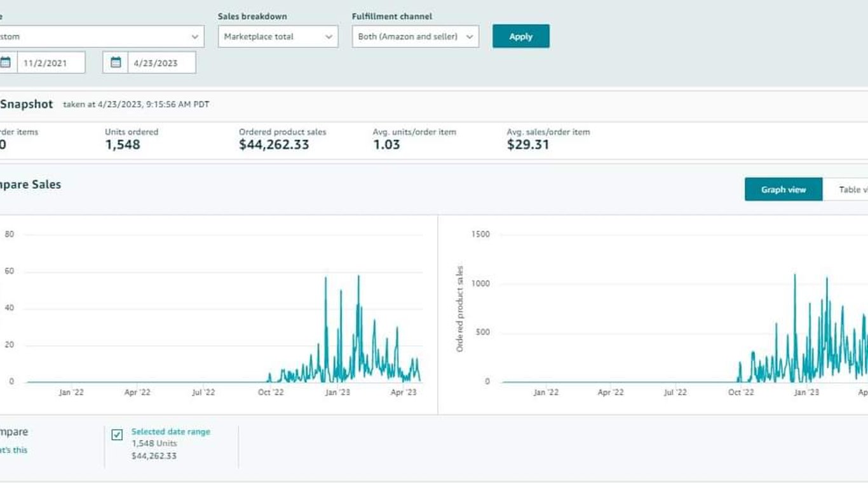Select the Ordered product sales $44,262.33 snapshot value
This screenshot has height=488, width=868.
pos(274,144)
